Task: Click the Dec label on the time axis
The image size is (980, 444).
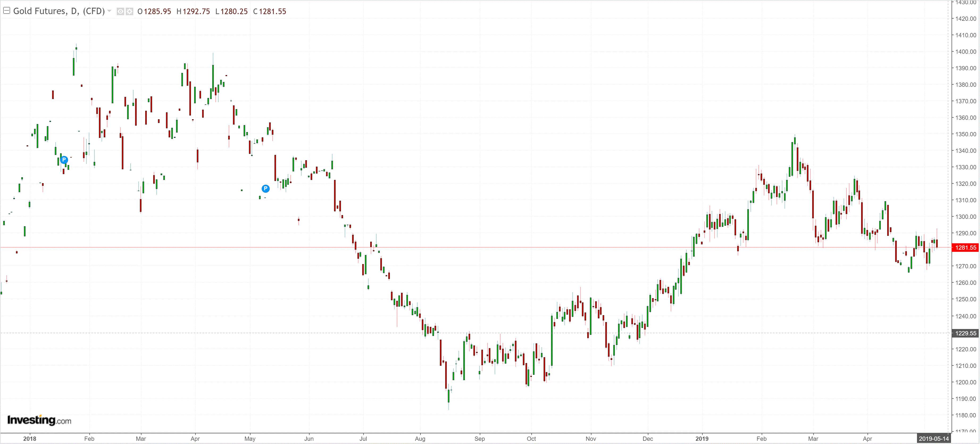Action: pos(648,439)
